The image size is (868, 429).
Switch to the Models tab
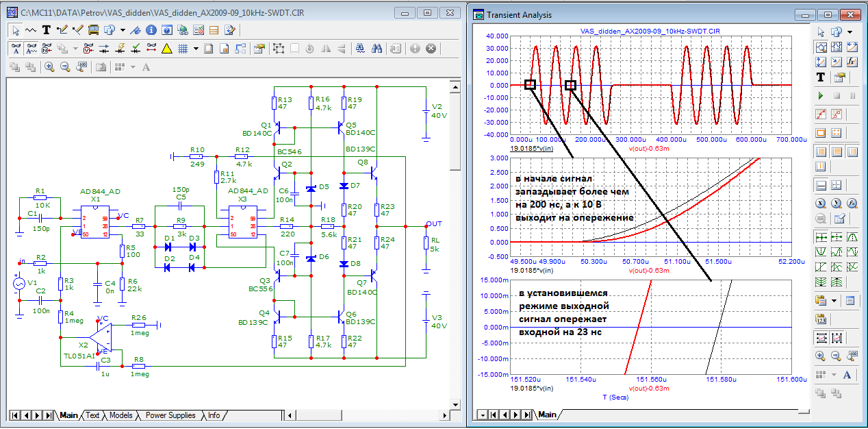click(120, 415)
